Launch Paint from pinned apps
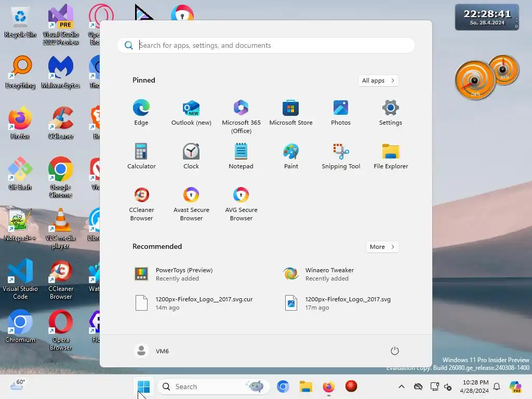Viewport: 532px width, 399px height. coord(291,156)
